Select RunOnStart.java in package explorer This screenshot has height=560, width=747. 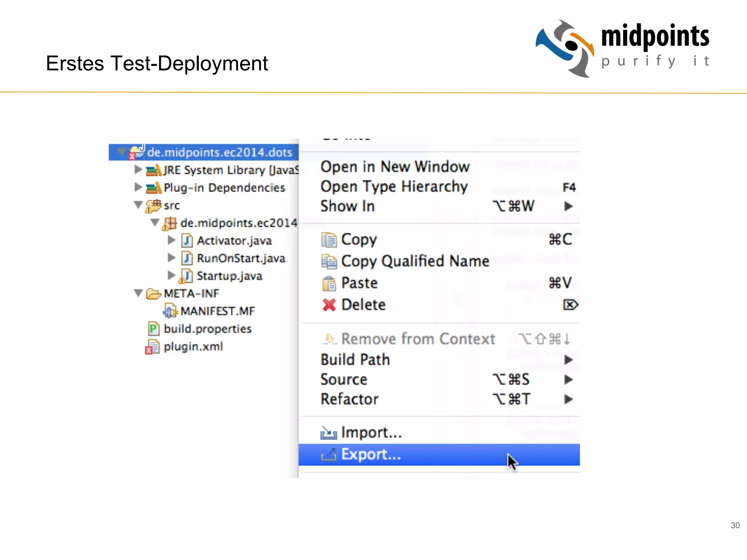coord(241,258)
